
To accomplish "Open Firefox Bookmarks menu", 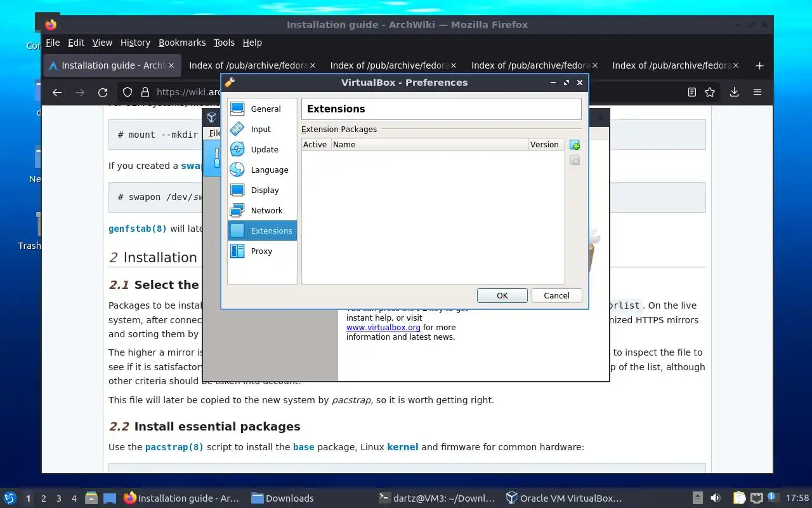I will (x=182, y=43).
